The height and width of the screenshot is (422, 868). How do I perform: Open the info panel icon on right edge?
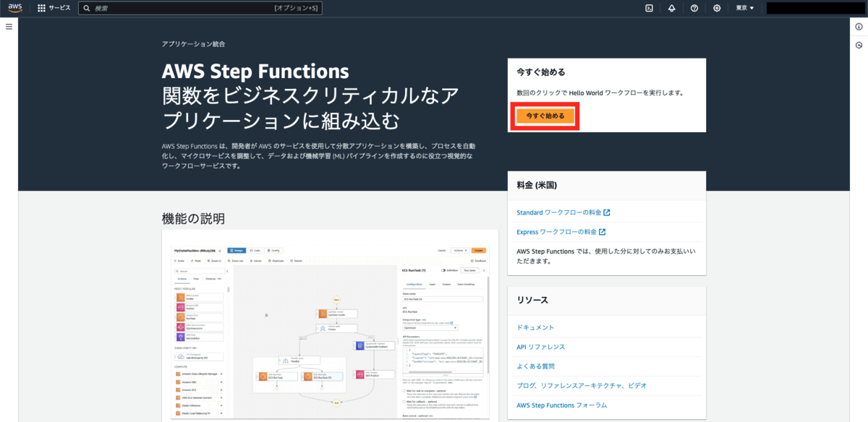859,27
